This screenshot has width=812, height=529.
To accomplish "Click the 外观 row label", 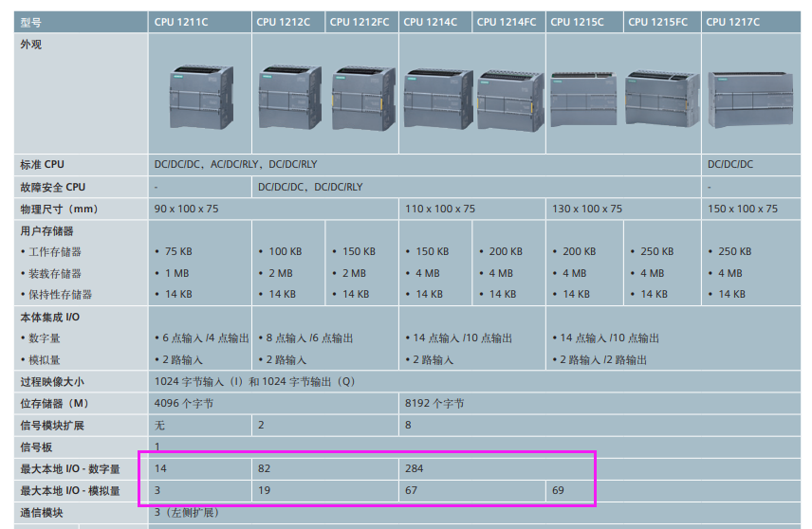I will click(31, 45).
